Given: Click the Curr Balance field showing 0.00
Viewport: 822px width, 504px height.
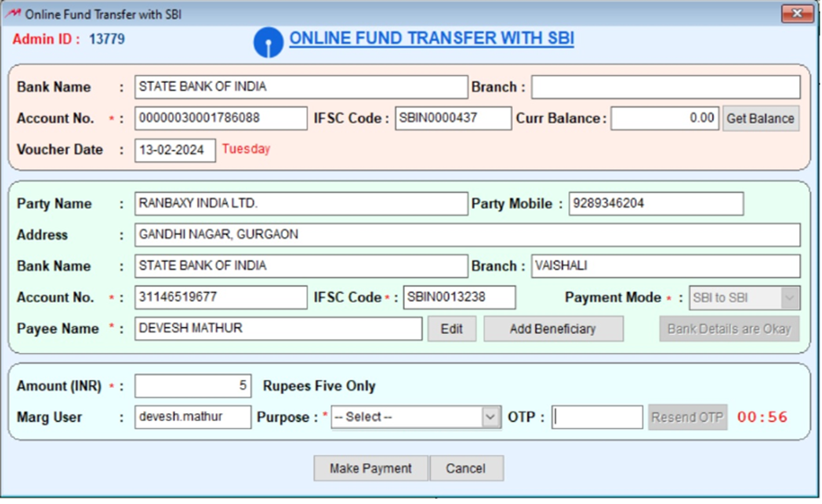Looking at the screenshot, I should [665, 119].
